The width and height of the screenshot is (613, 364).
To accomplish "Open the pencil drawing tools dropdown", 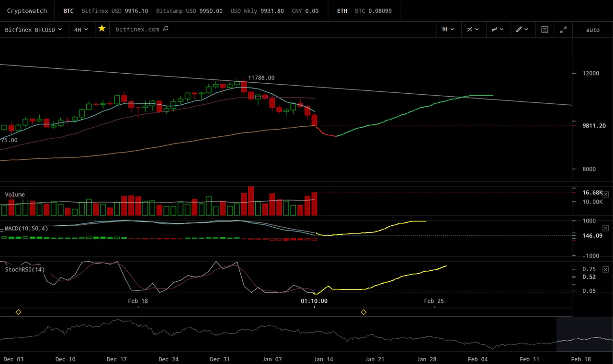I will point(522,30).
